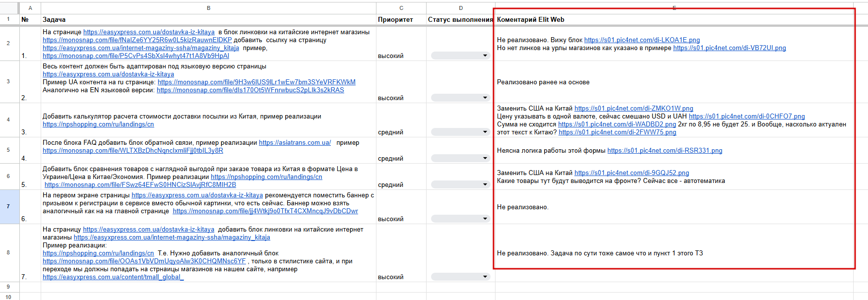868x300 pixels.
Task: Click the Задача header cell
Action: 208,20
